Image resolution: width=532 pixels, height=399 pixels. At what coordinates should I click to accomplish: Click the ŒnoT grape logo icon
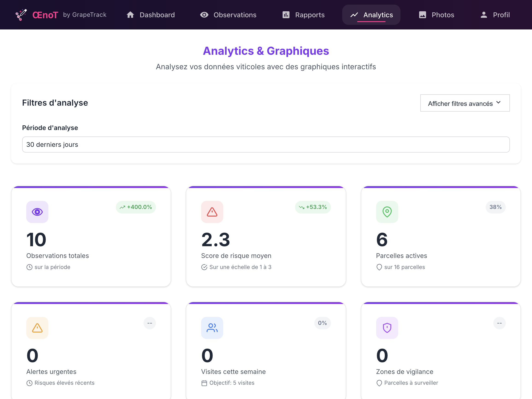(21, 15)
